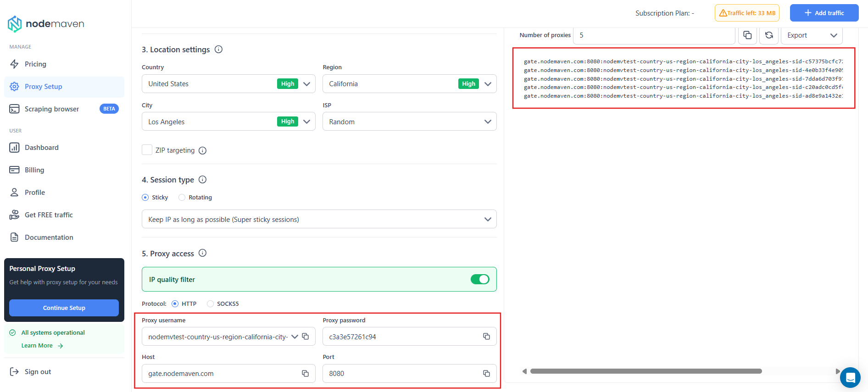This screenshot has width=868, height=392.
Task: Turn off the IP quality filter switch
Action: (480, 279)
